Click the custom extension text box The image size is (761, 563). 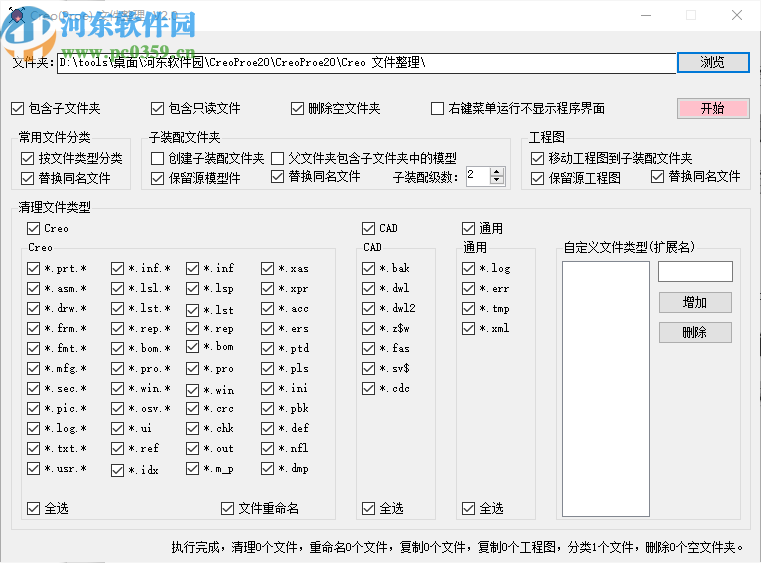click(695, 271)
